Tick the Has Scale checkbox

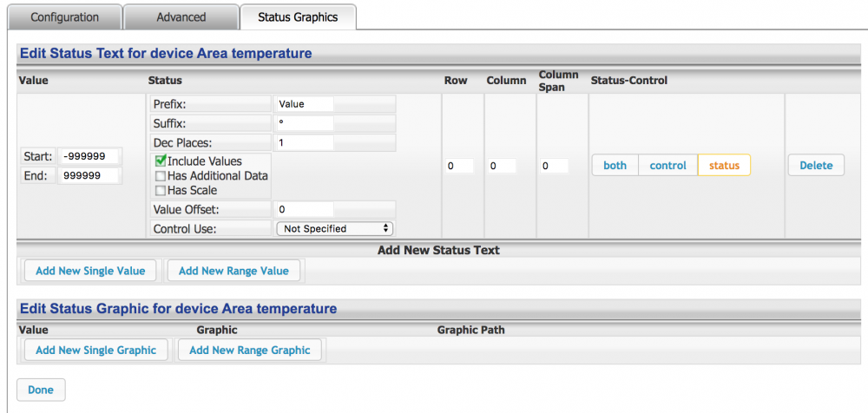pyautogui.click(x=161, y=191)
